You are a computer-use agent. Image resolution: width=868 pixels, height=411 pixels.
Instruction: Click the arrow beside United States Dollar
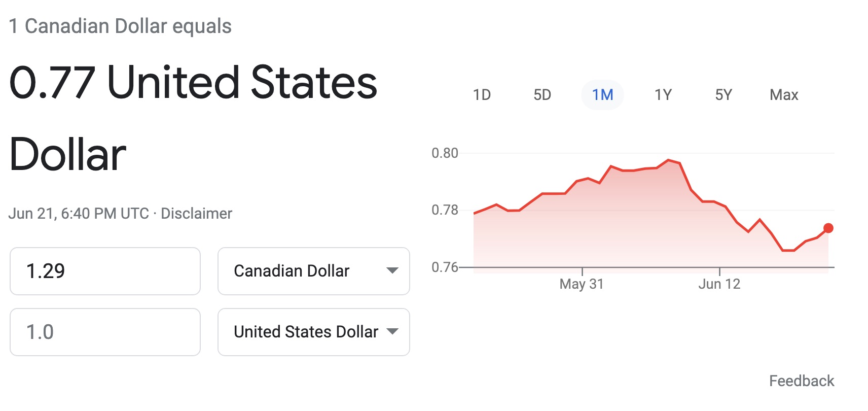tap(392, 332)
